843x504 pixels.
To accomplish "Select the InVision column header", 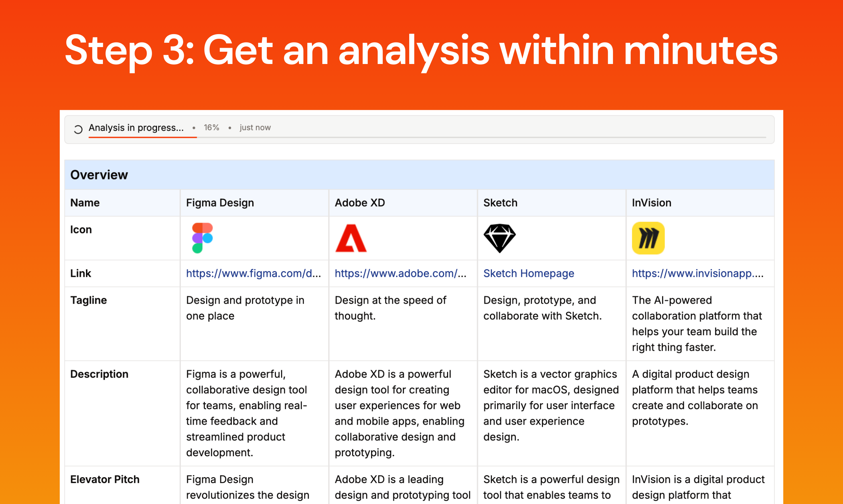I will [x=651, y=203].
